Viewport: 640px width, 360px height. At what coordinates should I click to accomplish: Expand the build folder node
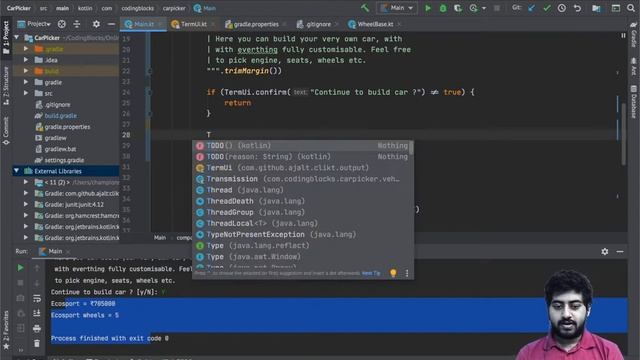pyautogui.click(x=26, y=71)
